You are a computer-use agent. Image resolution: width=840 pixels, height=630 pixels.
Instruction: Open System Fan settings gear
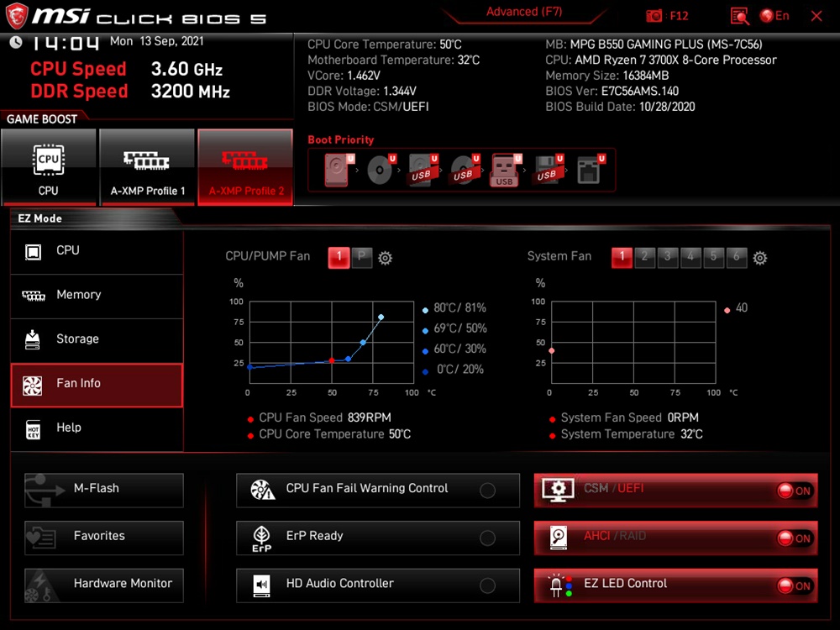click(759, 258)
